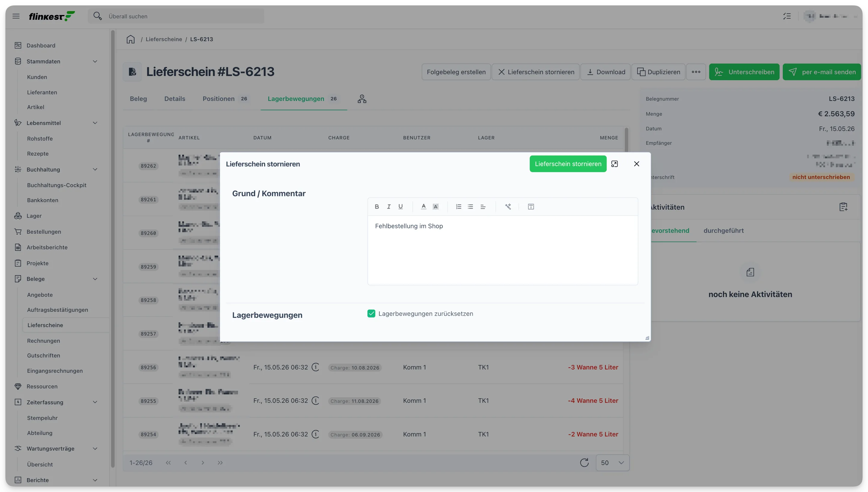Viewport: 868px width, 492px height.
Task: Open Kunden in the sidebar
Action: (37, 77)
